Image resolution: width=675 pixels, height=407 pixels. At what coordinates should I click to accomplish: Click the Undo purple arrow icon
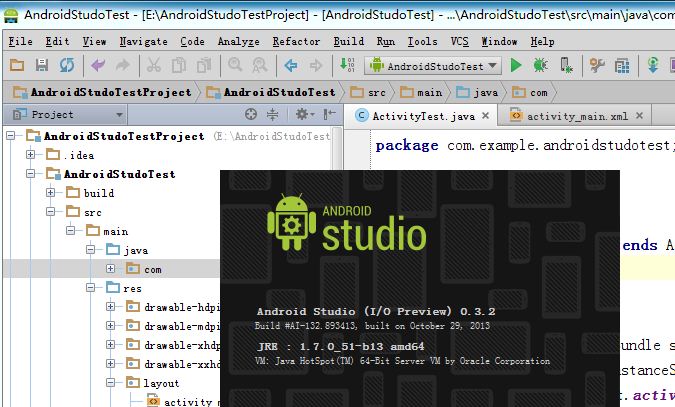(98, 65)
